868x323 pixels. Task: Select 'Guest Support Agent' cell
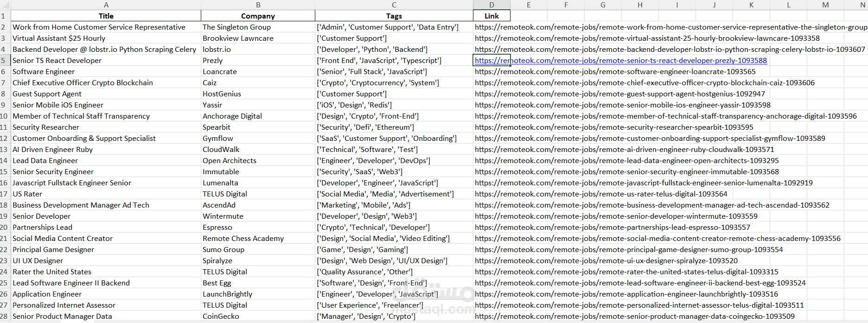click(106, 94)
